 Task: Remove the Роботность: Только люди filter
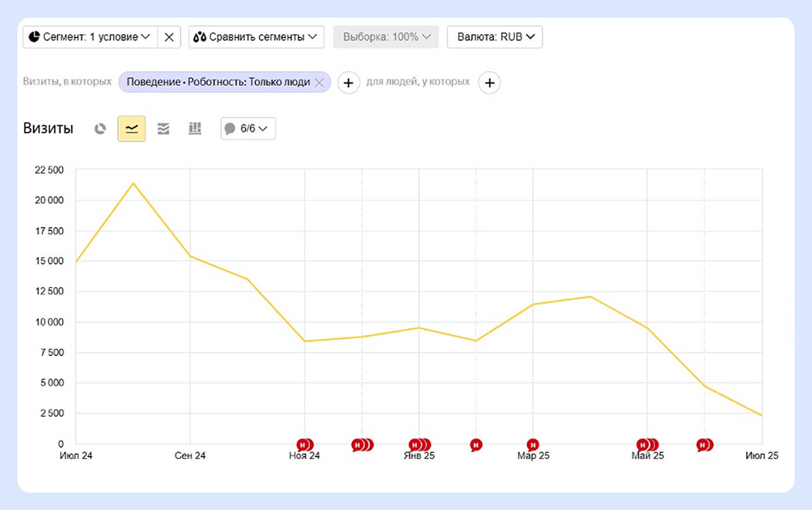(319, 83)
